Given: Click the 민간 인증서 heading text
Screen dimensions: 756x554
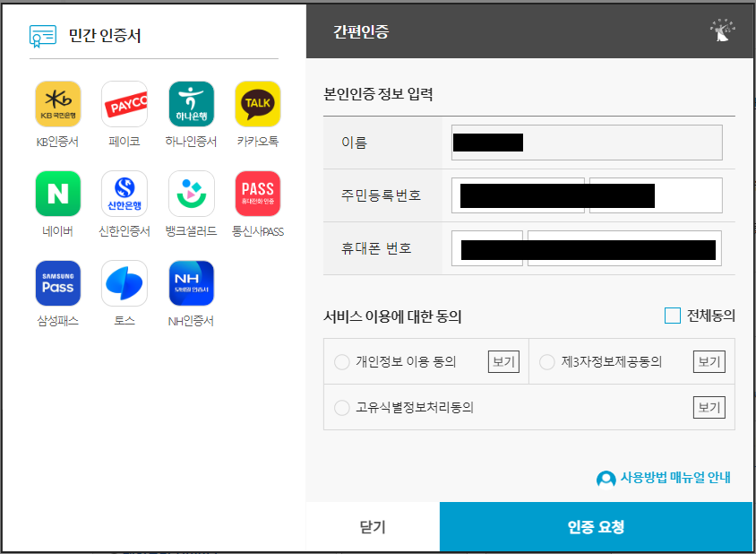Looking at the screenshot, I should [x=105, y=36].
